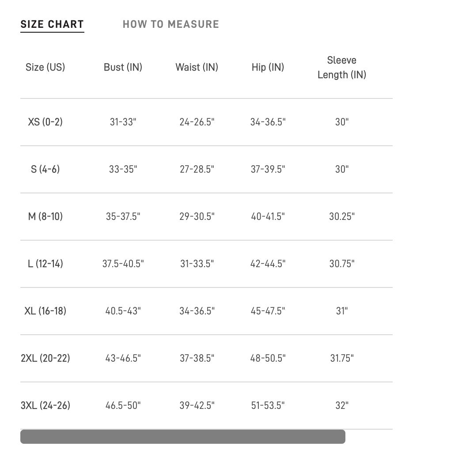Click the Waist (IN) column header

197,67
